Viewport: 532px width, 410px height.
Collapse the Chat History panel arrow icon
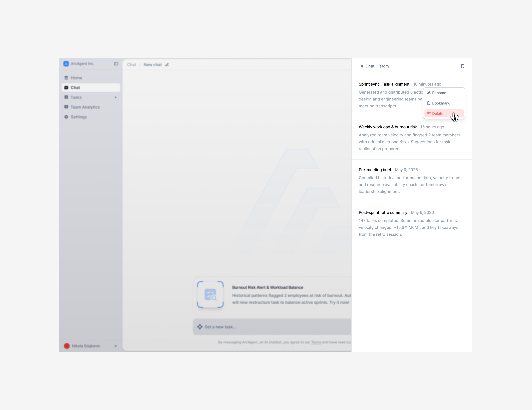(x=361, y=66)
